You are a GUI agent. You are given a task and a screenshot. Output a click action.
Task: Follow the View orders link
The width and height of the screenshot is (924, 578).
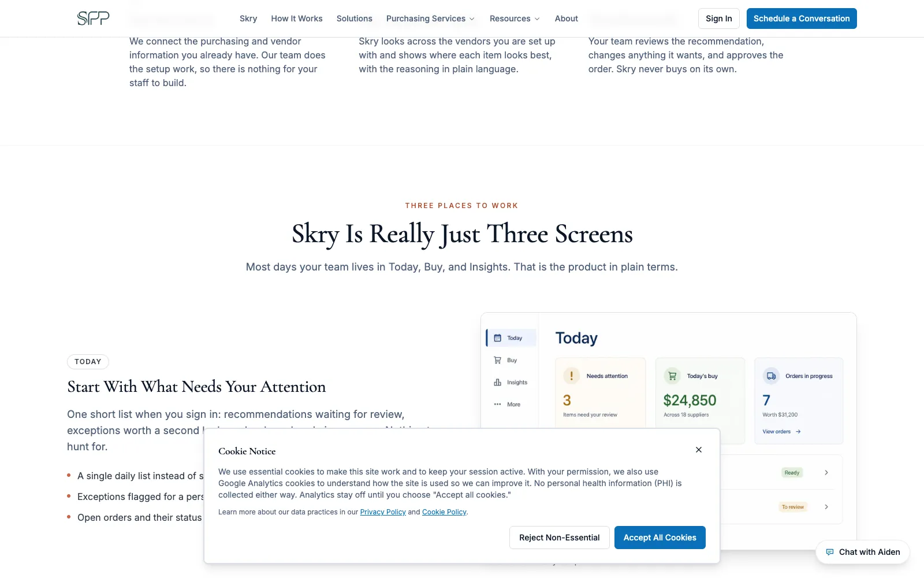pyautogui.click(x=781, y=432)
